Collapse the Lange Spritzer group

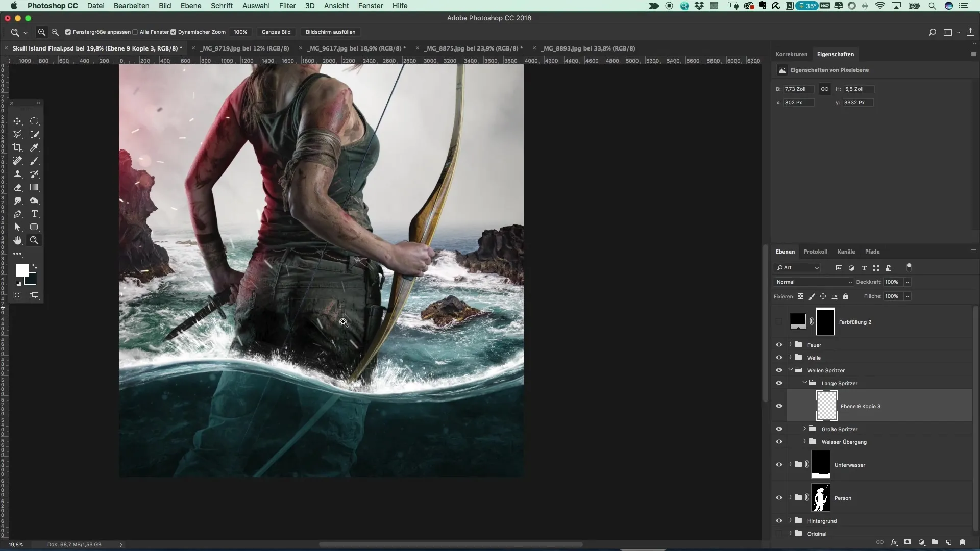click(804, 383)
